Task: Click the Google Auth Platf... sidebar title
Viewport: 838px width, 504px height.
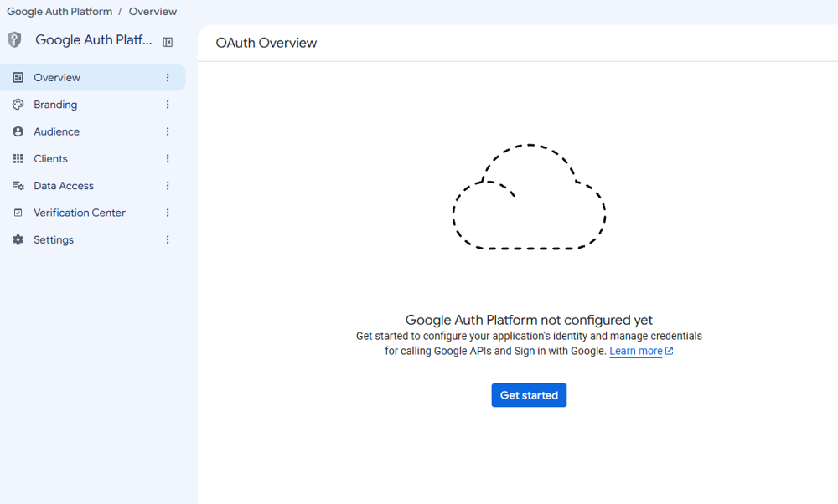Action: pyautogui.click(x=94, y=39)
